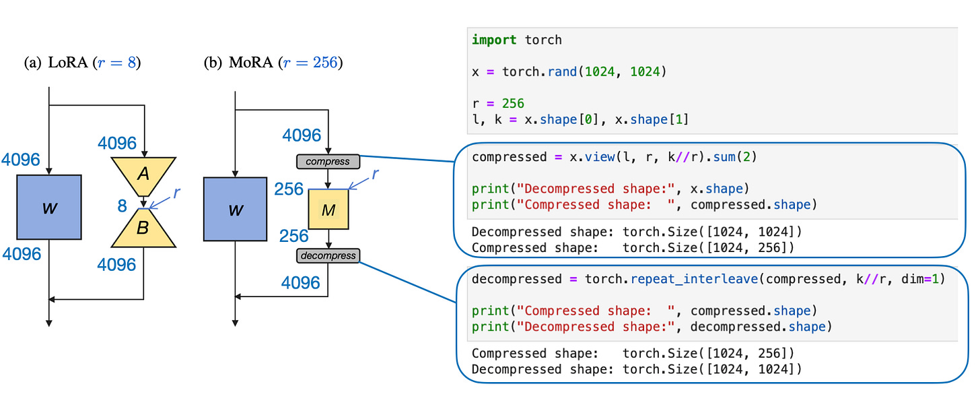Click the "(a) LoRA (r = 8)" heading
Viewport: 980px width, 407px height.
82,64
